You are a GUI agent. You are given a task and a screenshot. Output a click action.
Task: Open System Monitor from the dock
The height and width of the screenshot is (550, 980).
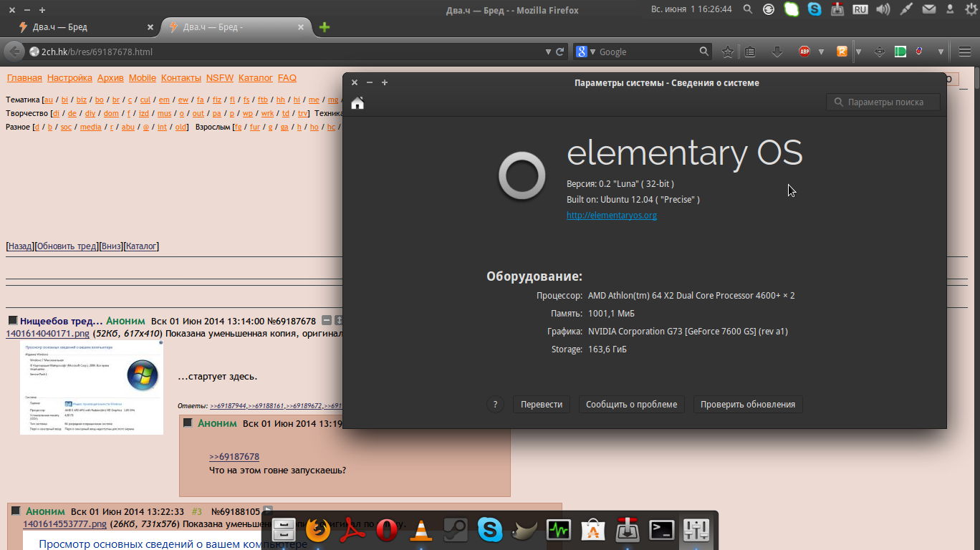coord(558,530)
